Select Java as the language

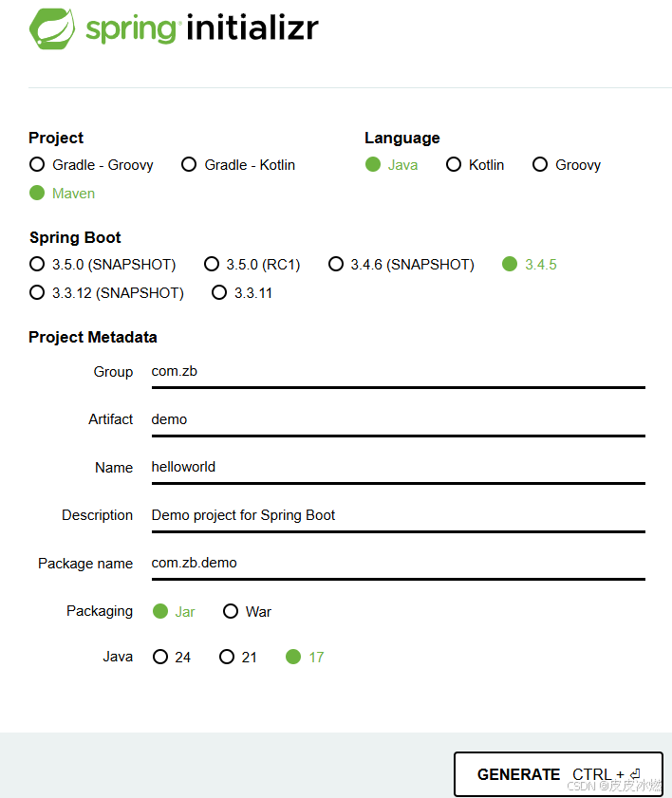(373, 164)
